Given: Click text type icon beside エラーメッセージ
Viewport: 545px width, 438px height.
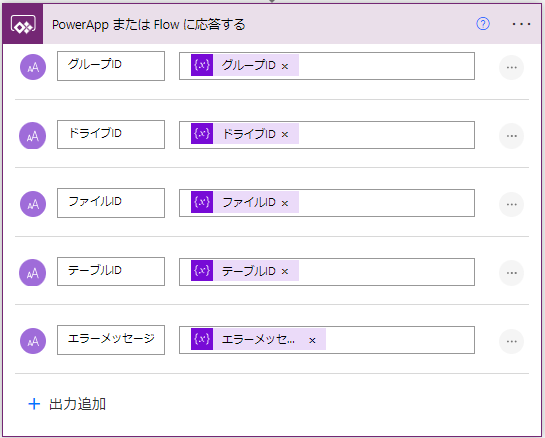Looking at the screenshot, I should [x=33, y=341].
